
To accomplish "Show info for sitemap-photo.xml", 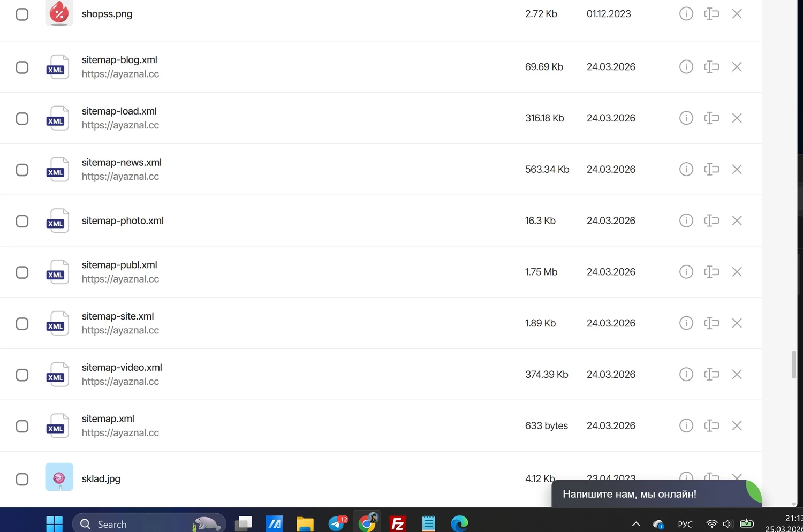I will point(686,221).
